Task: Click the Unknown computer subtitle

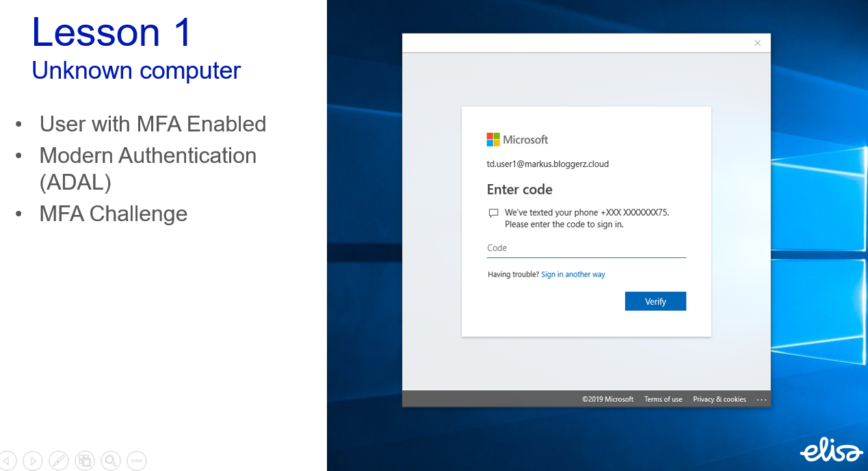Action: pos(136,71)
